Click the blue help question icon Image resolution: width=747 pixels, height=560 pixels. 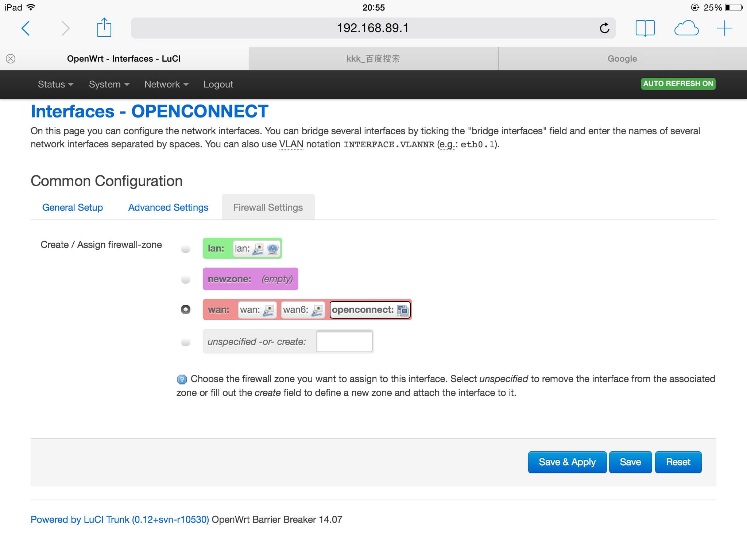(x=182, y=380)
